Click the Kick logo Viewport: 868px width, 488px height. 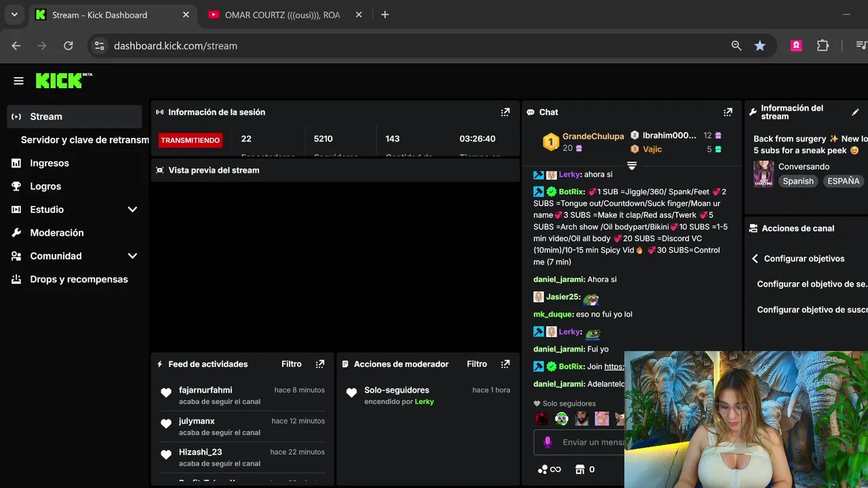coord(64,81)
